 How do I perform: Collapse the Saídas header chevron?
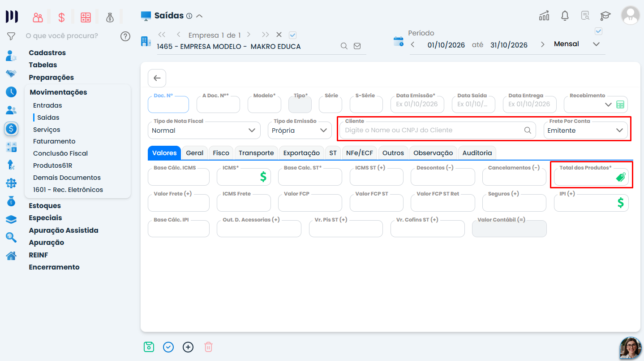(x=199, y=16)
